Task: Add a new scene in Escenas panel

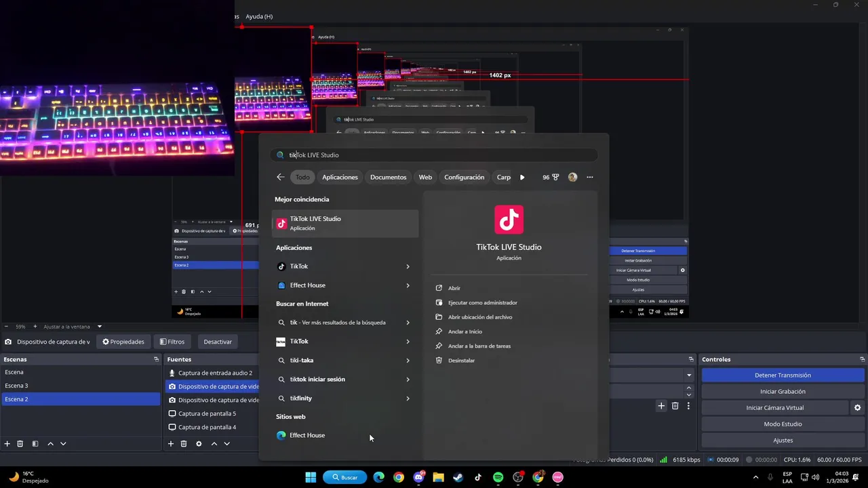Action: click(x=7, y=444)
